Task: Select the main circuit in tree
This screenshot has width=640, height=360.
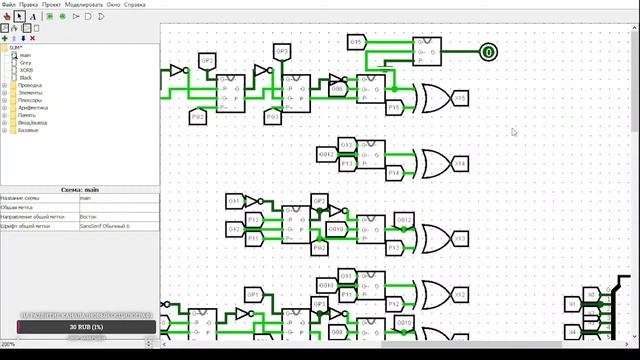Action: tap(25, 55)
